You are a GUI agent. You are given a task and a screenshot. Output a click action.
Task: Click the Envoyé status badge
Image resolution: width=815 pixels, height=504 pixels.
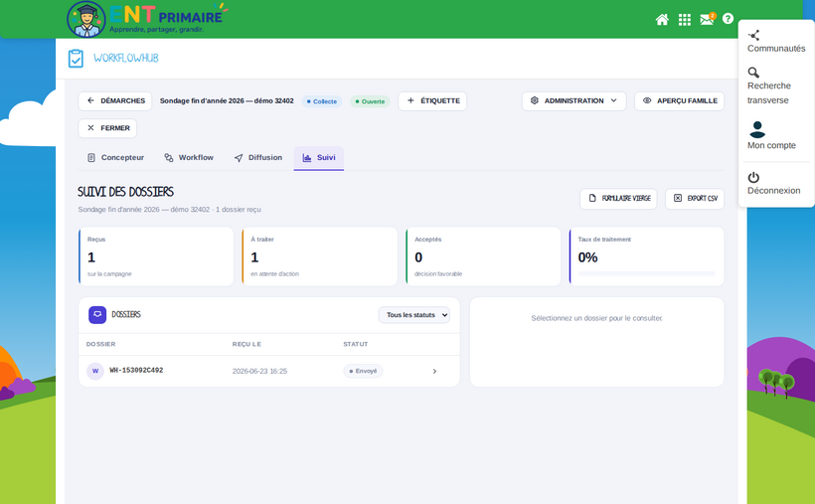tap(363, 371)
